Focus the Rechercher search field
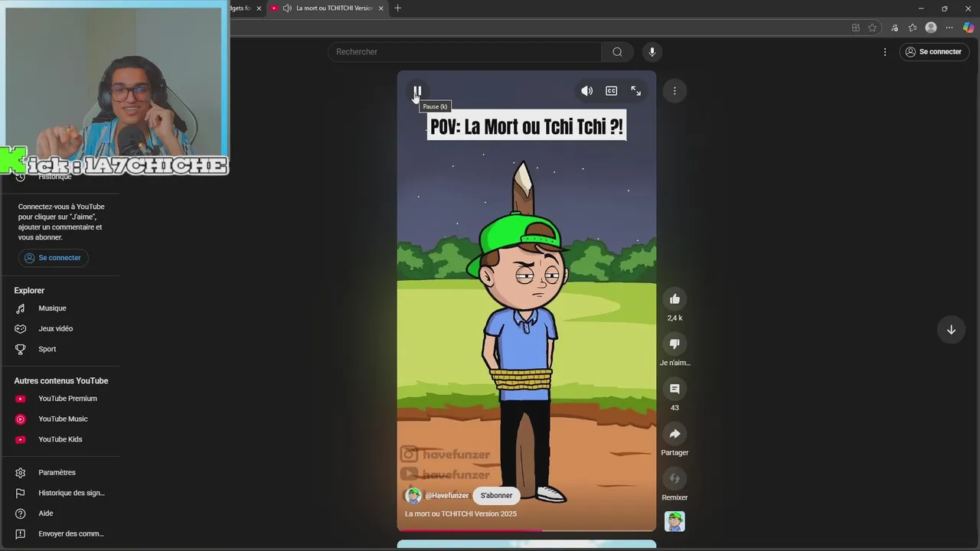 tap(465, 52)
